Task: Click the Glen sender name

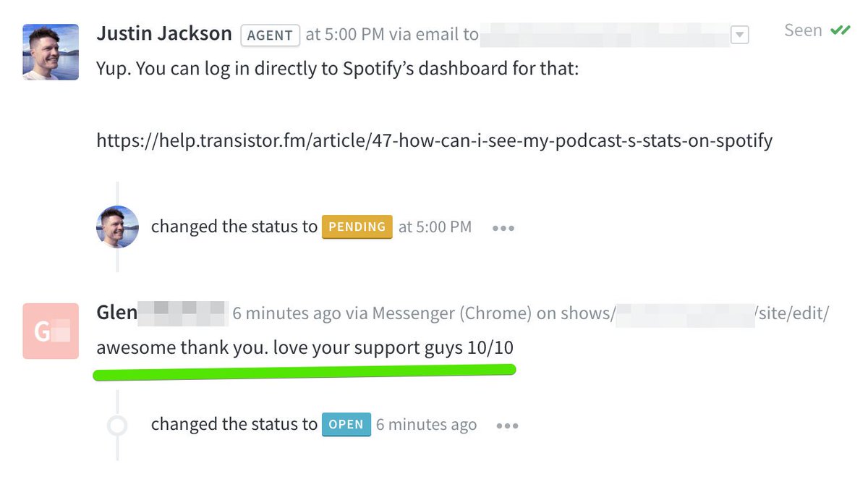Action: 116,313
